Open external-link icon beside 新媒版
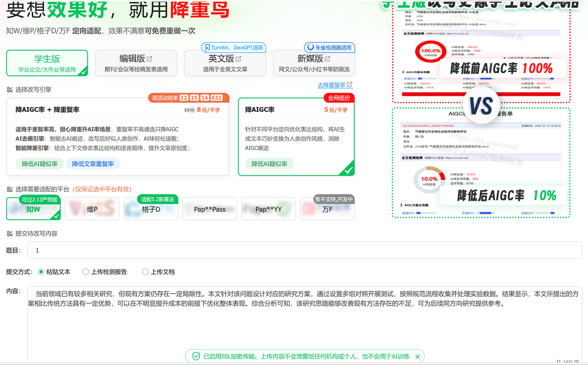 click(328, 59)
